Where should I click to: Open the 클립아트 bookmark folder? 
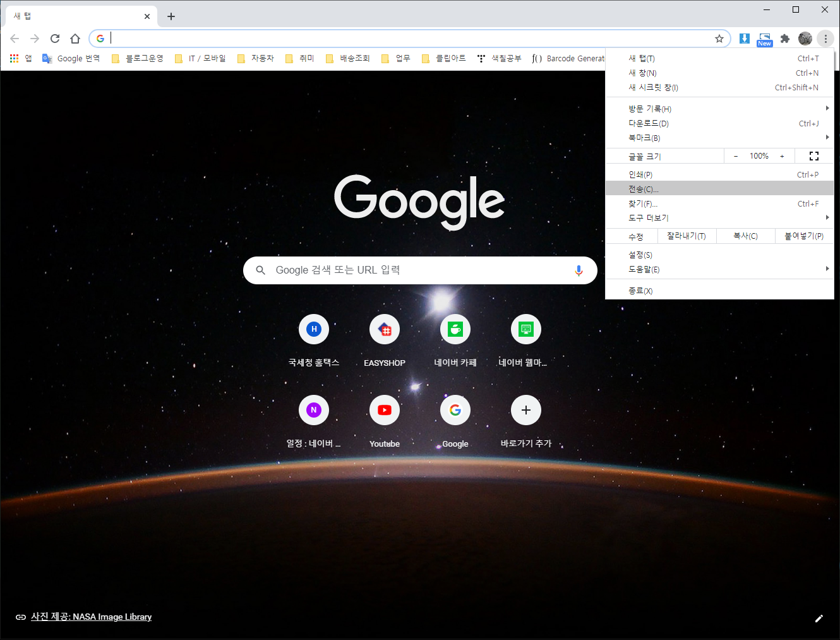click(444, 58)
